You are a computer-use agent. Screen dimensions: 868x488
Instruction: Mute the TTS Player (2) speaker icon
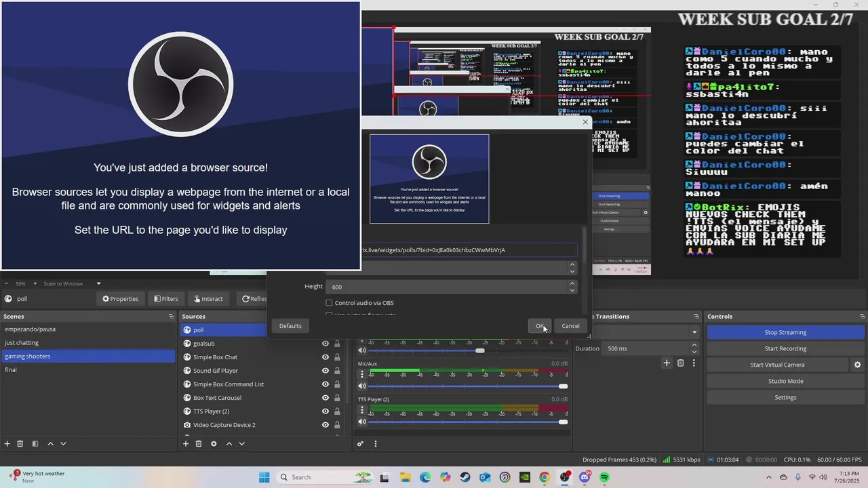click(x=362, y=422)
